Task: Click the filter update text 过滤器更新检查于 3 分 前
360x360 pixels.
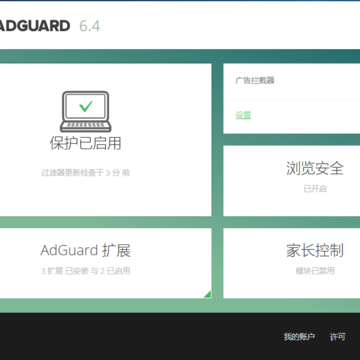Action: pyautogui.click(x=86, y=173)
